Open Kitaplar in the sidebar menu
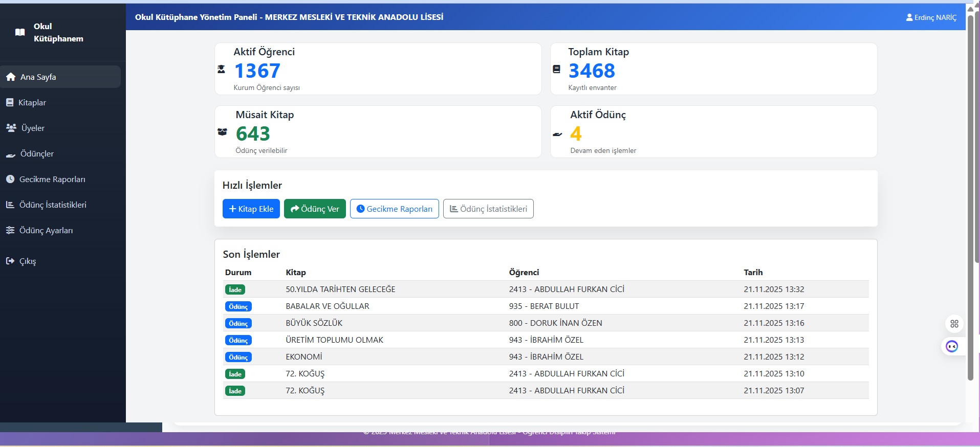 point(32,102)
